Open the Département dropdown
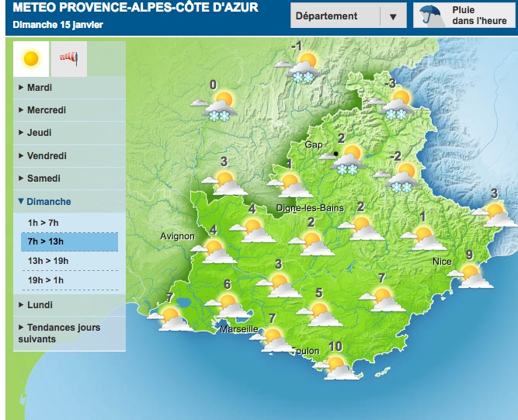This screenshot has width=518, height=420. (348, 16)
